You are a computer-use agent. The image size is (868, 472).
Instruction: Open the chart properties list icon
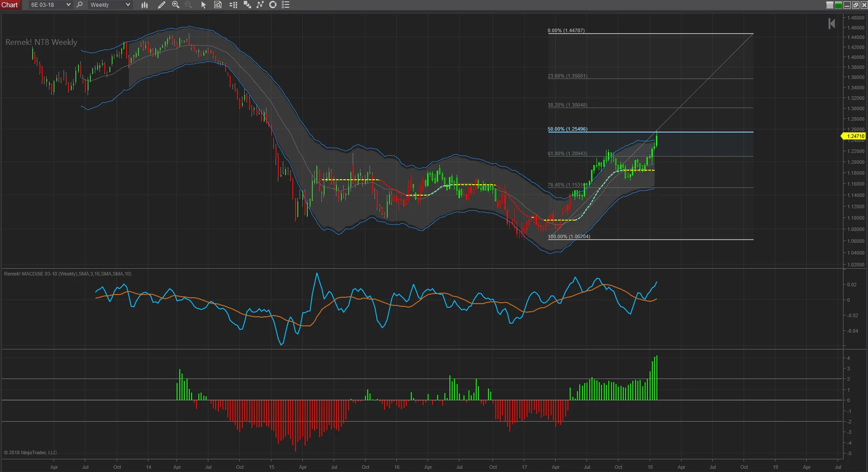286,5
